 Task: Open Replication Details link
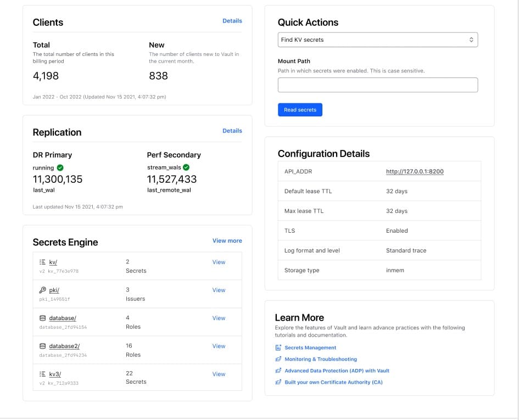click(x=232, y=131)
